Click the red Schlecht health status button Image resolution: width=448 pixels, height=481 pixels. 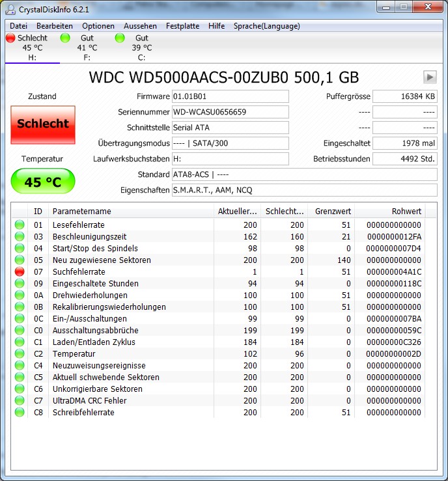pos(43,125)
